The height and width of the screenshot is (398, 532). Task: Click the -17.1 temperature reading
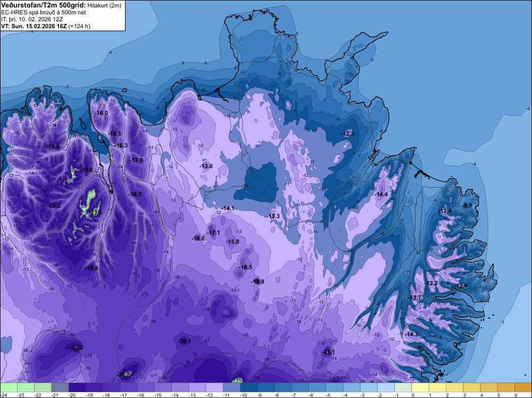(213, 233)
